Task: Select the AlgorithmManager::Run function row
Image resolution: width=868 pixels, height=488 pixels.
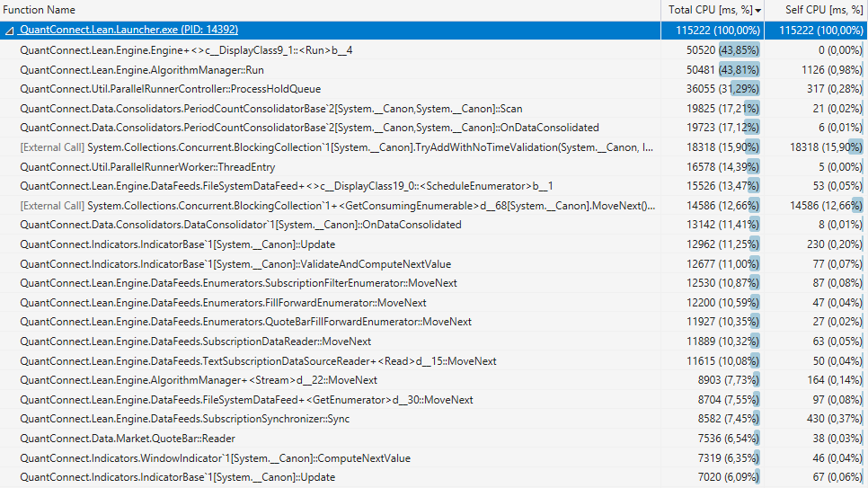Action: pyautogui.click(x=434, y=70)
